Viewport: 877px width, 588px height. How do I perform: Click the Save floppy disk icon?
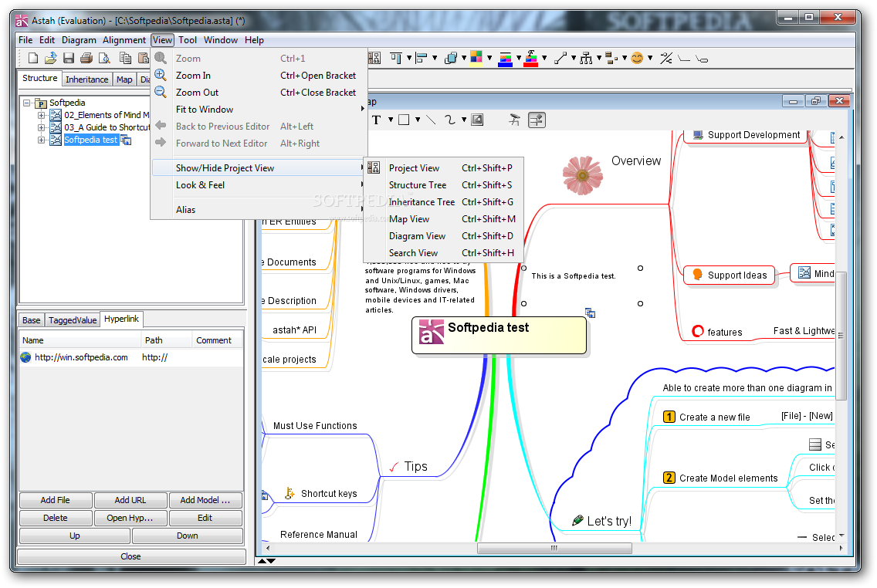pos(69,58)
